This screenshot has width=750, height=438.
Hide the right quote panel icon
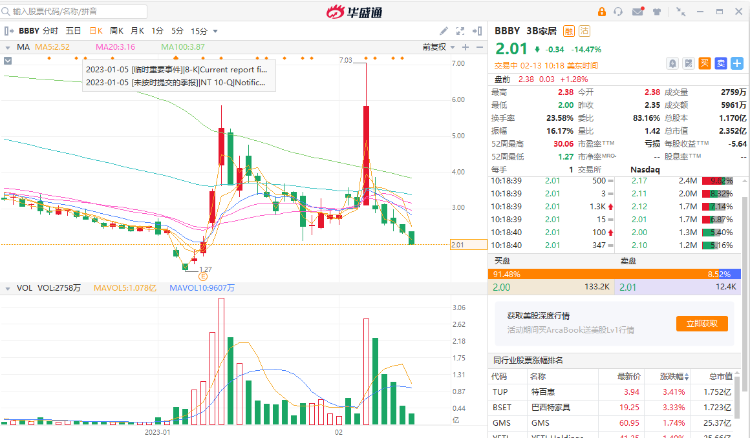click(x=477, y=31)
